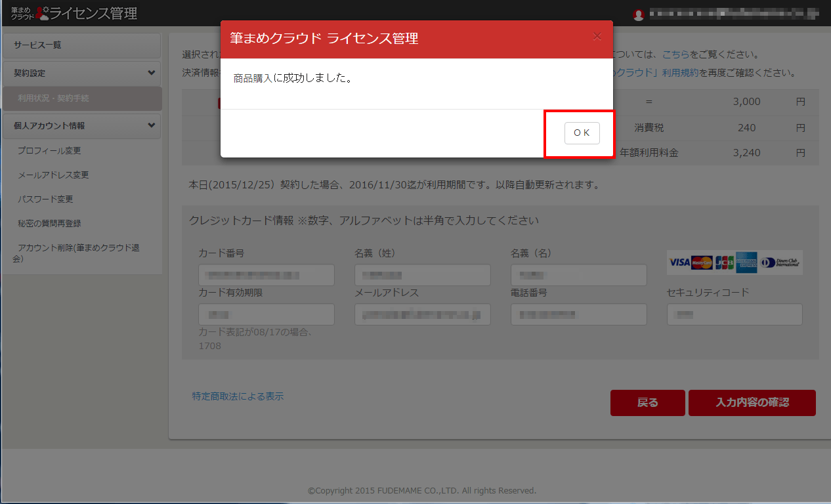Open パスワード変更 in sidebar
This screenshot has width=831, height=504.
[45, 199]
